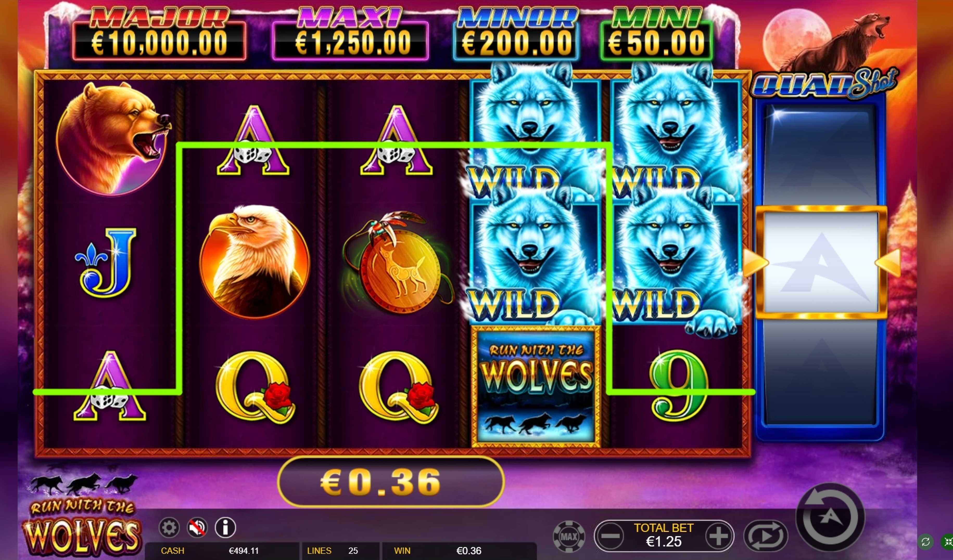Viewport: 953px width, 560px height.
Task: Select the MAX bet chip icon
Action: coord(569,536)
